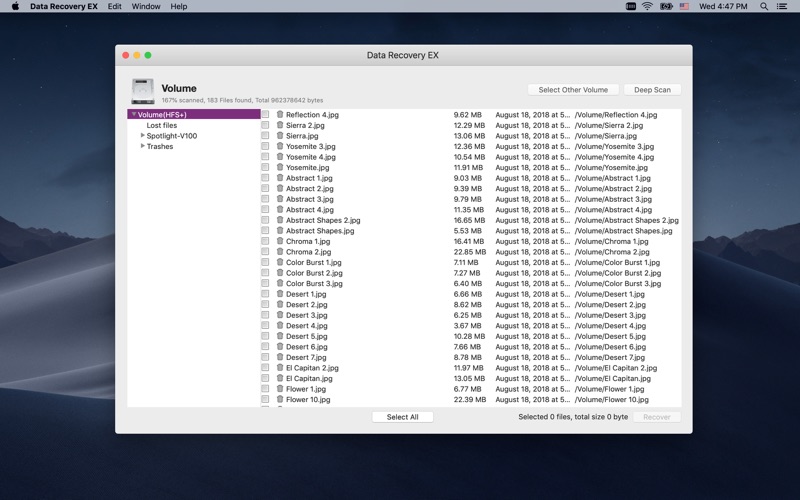The image size is (800, 500).
Task: Click the Select All button
Action: point(403,417)
